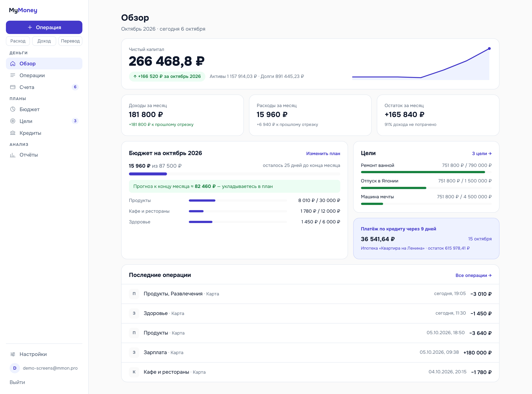Click the Ремонт ванной goal progress bar

[426, 172]
